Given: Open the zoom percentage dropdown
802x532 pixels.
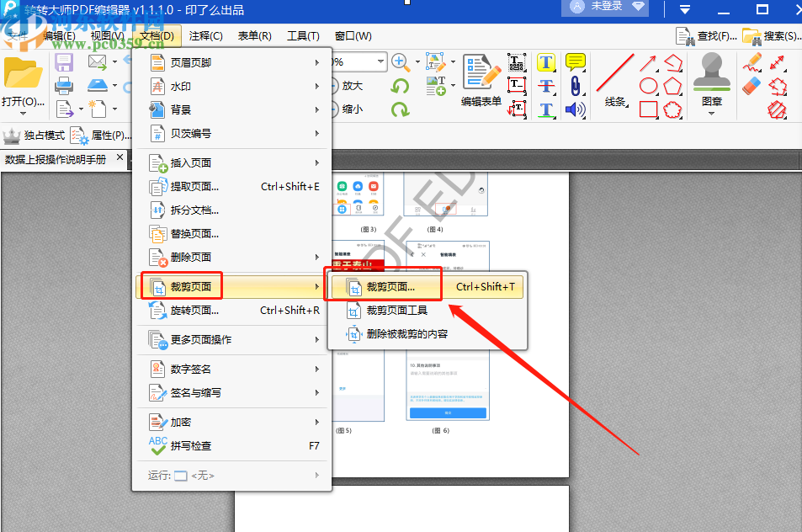Looking at the screenshot, I should tap(380, 61).
